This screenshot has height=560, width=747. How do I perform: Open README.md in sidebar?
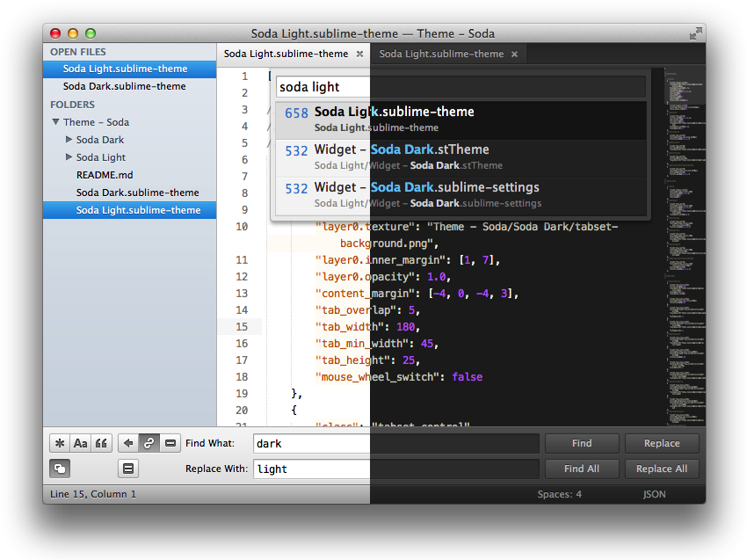(105, 175)
